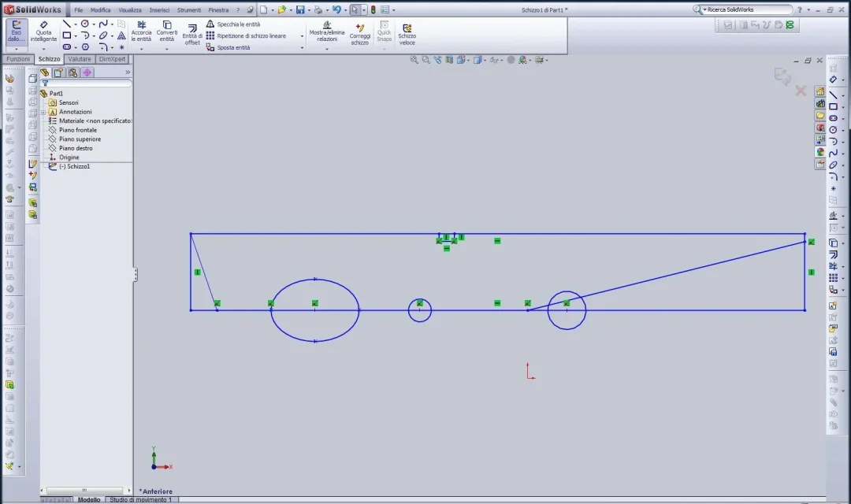Choose the Circle sketch tool in the ribbon

tap(85, 24)
